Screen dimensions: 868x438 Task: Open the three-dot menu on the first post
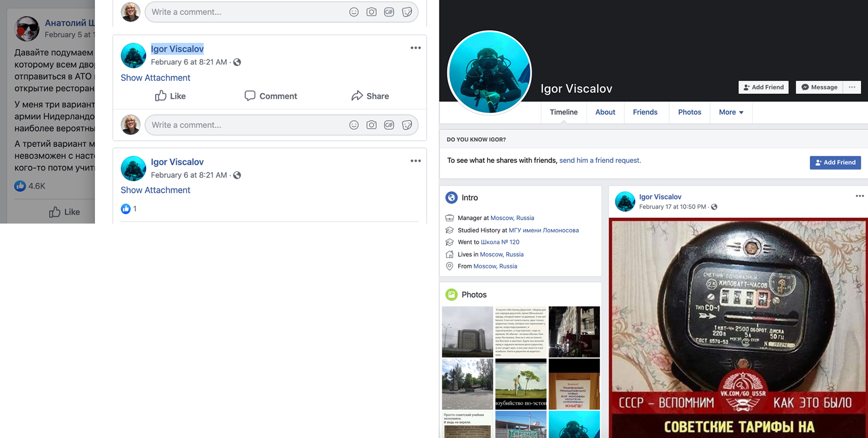[x=415, y=48]
